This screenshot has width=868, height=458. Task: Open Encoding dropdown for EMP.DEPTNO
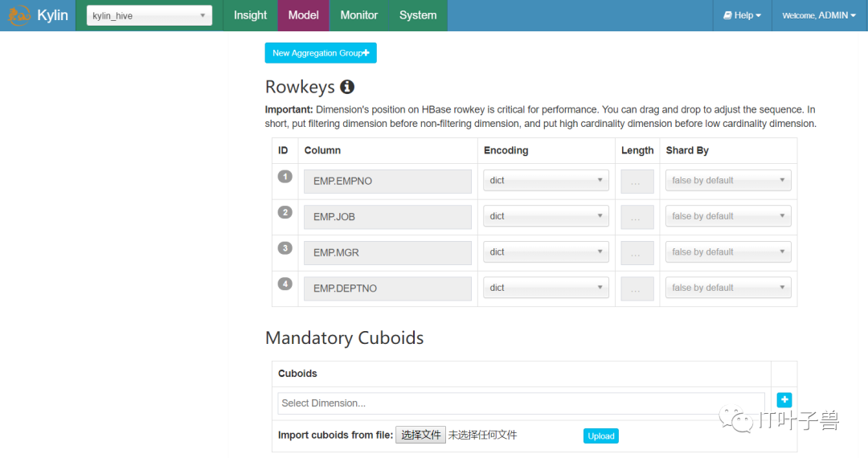546,288
